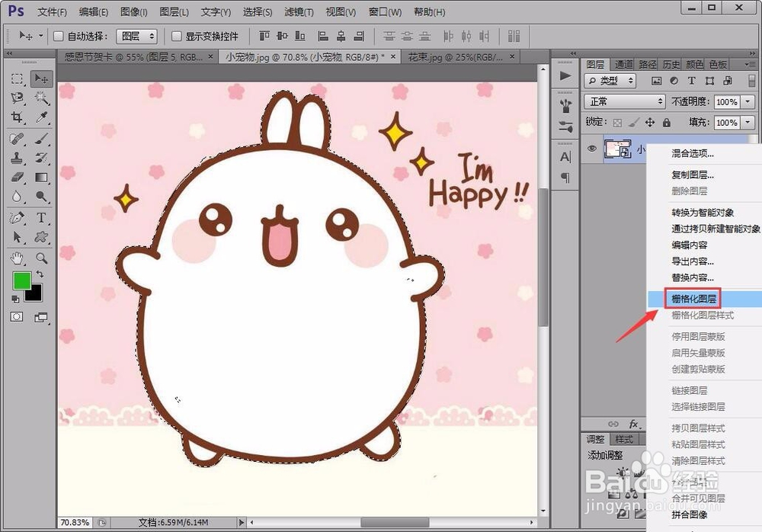Image resolution: width=762 pixels, height=532 pixels.
Task: Switch to the 感恩节贺卡 document tab
Action: click(139, 57)
